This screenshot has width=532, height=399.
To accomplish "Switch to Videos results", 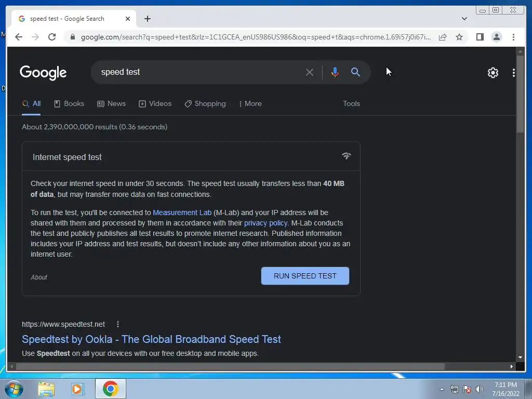I will (x=155, y=104).
